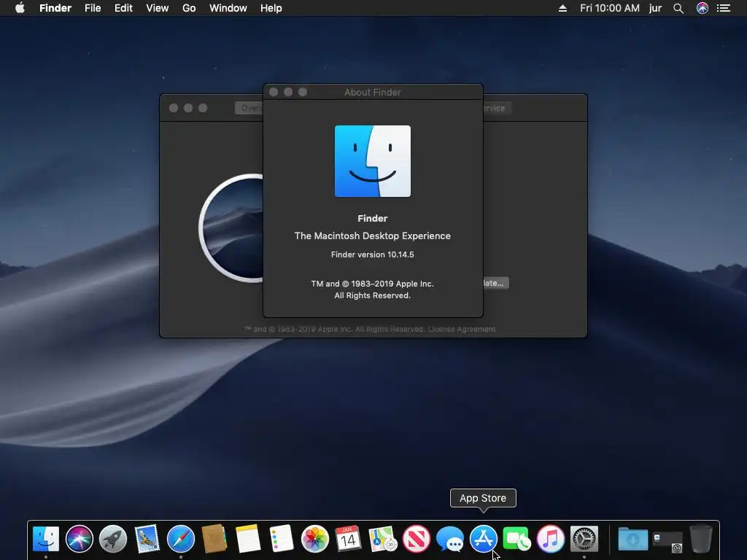Open App Store from the Dock
Viewport: 747px width, 560px height.
click(x=484, y=539)
